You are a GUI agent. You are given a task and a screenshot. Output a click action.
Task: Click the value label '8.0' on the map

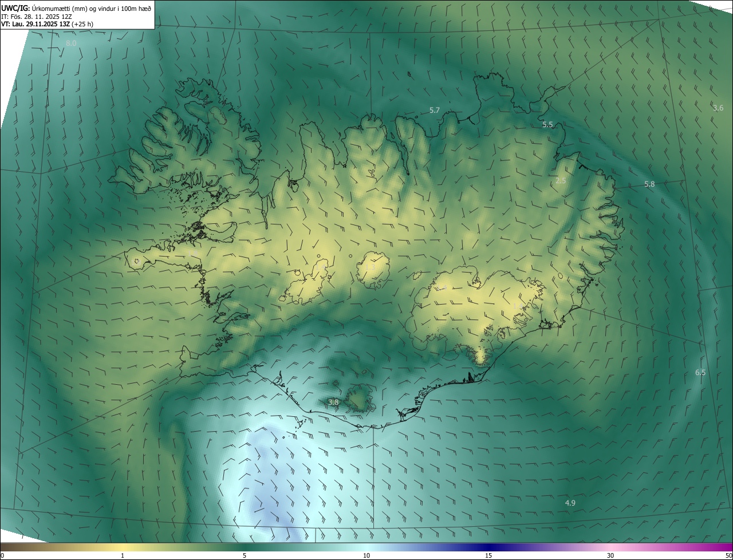click(71, 44)
